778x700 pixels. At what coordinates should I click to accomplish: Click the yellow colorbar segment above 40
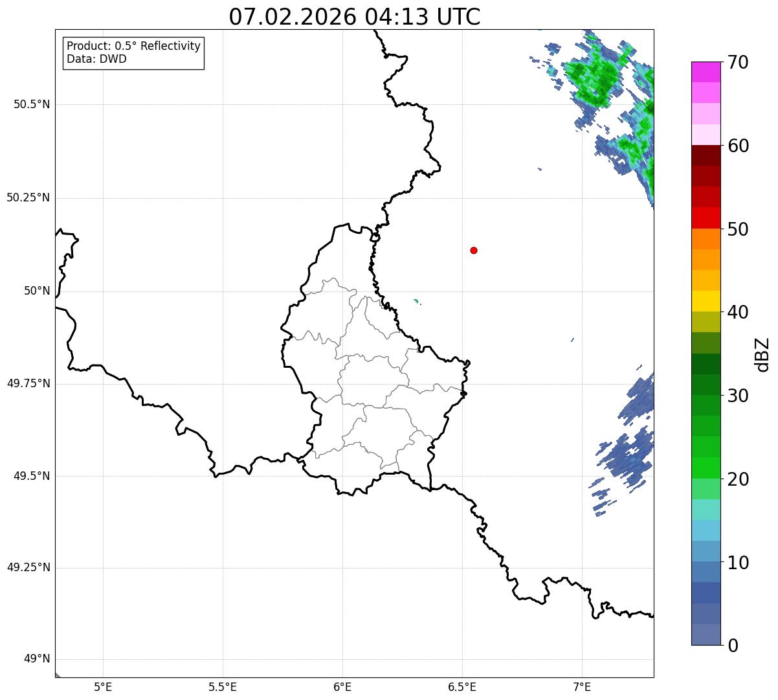[706, 301]
